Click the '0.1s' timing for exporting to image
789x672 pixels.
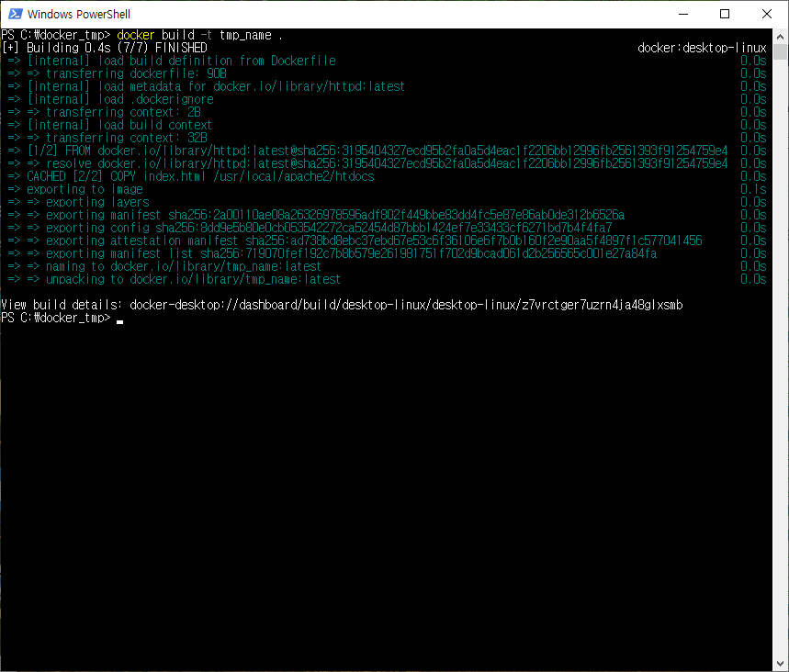coord(753,190)
